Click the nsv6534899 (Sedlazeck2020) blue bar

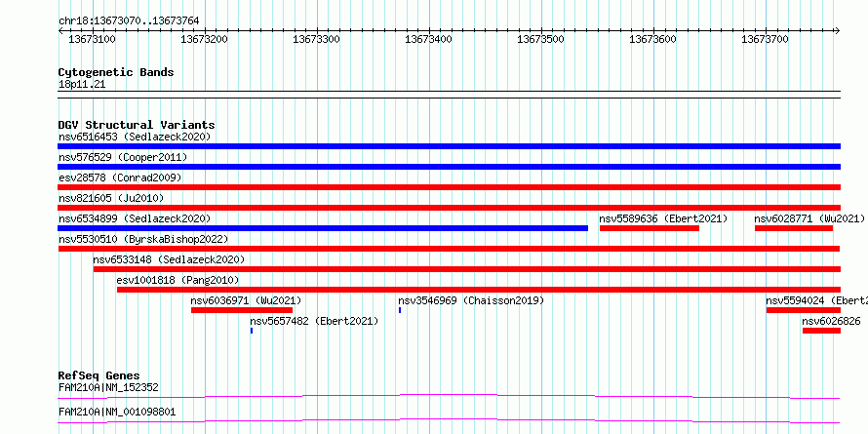(x=323, y=228)
